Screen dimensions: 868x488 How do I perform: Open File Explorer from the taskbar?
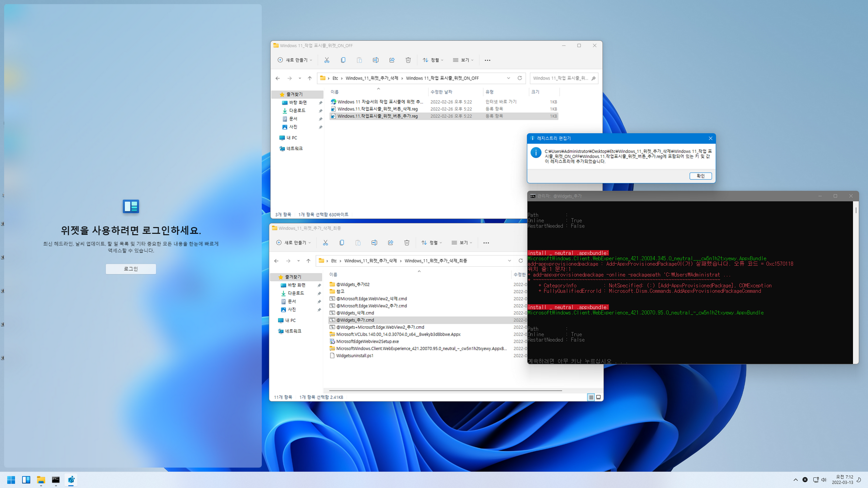(41, 480)
